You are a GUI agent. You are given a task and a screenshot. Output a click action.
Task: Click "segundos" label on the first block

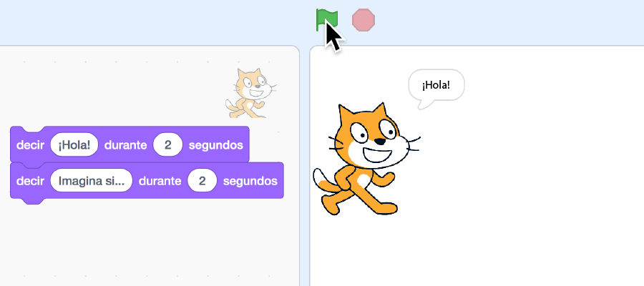point(215,145)
